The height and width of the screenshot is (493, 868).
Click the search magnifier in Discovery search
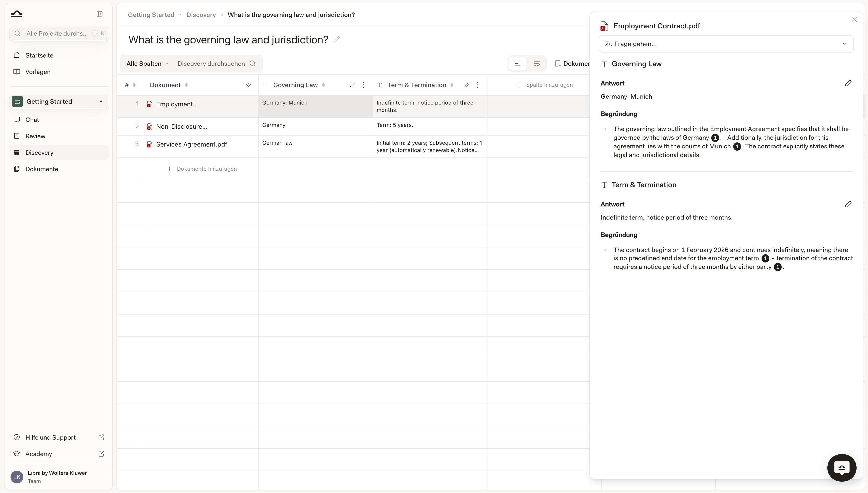pos(253,64)
